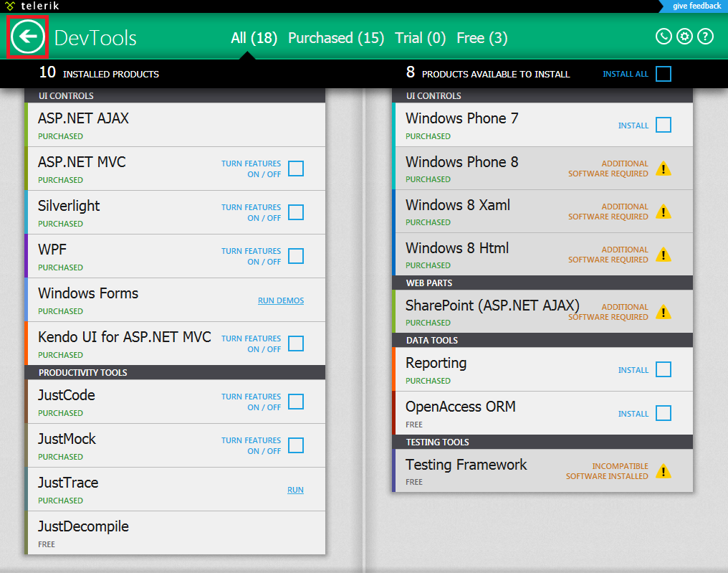Click the Testing Framework warning icon
Screen dimensions: 728x573
coord(664,471)
